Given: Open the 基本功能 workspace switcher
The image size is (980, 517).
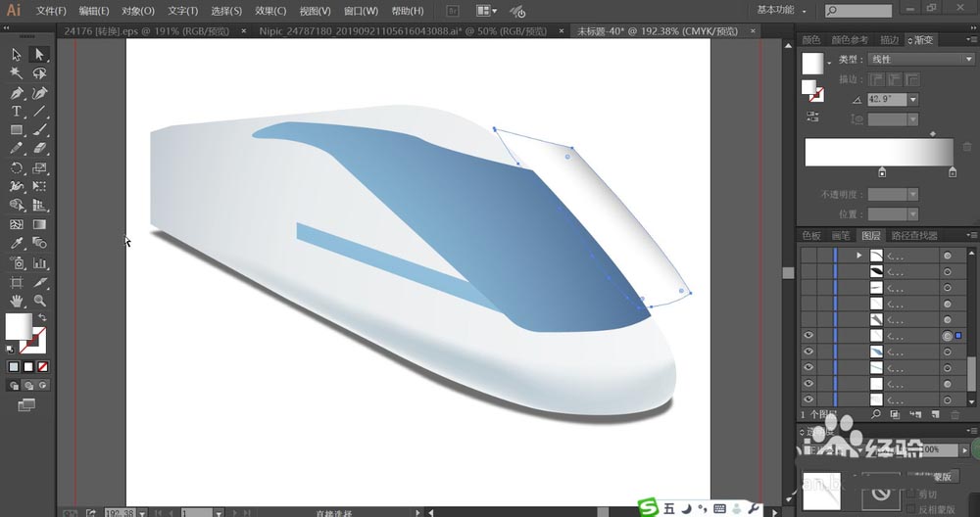Looking at the screenshot, I should (x=781, y=10).
